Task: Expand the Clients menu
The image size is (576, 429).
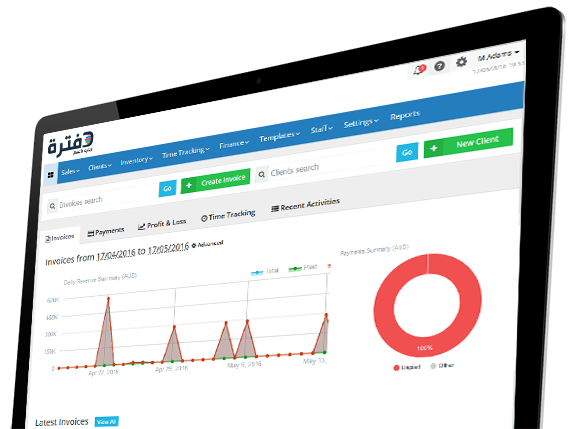Action: coord(100,167)
